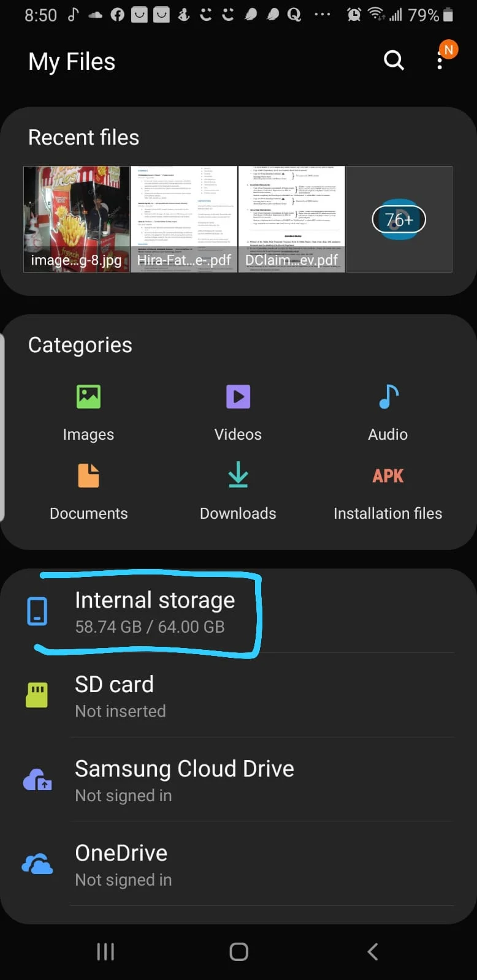Open the three-dot more options menu
The image size is (477, 980).
440,60
